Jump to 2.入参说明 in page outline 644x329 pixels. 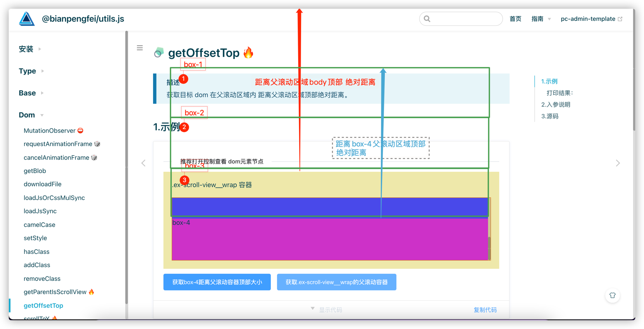(555, 105)
